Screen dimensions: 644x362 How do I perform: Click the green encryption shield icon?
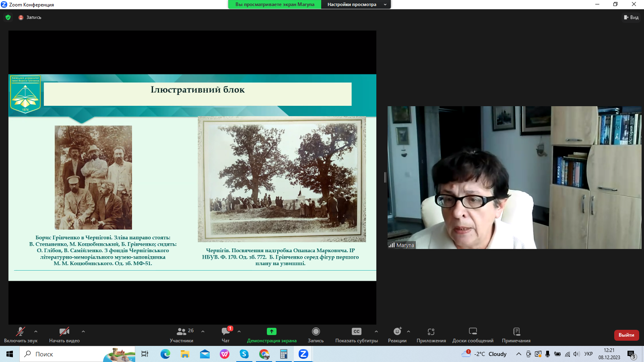[8, 17]
